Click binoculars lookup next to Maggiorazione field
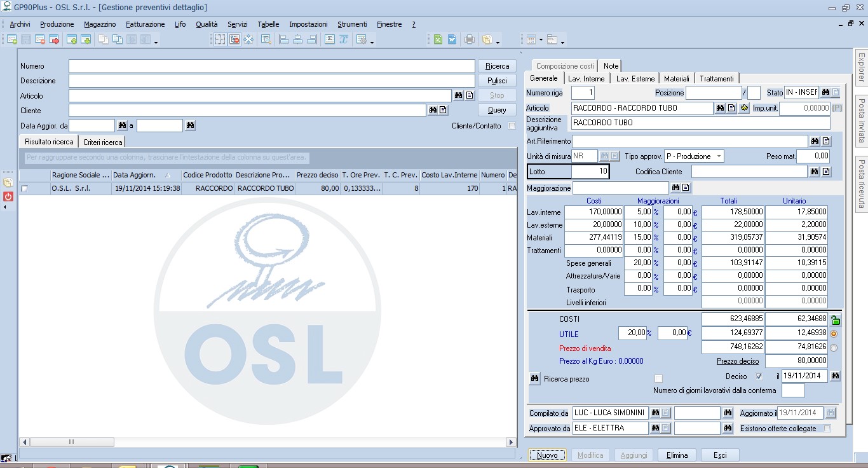 pyautogui.click(x=675, y=188)
